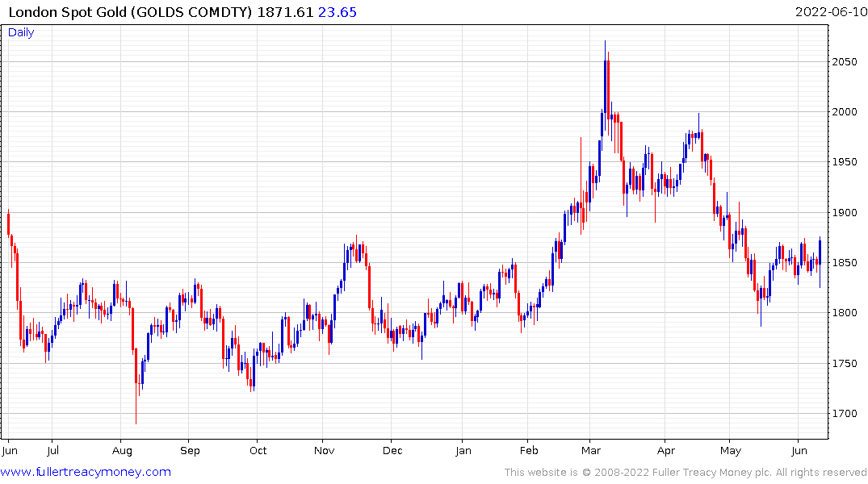Click the 'Jan' month axis label
The height and width of the screenshot is (484, 868).
(x=463, y=451)
